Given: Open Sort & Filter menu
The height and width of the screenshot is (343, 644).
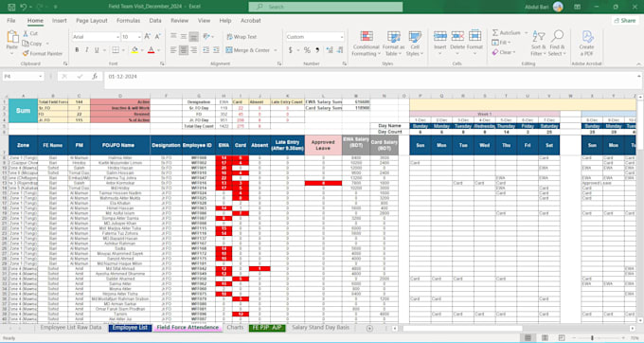Looking at the screenshot, I should pyautogui.click(x=538, y=44).
